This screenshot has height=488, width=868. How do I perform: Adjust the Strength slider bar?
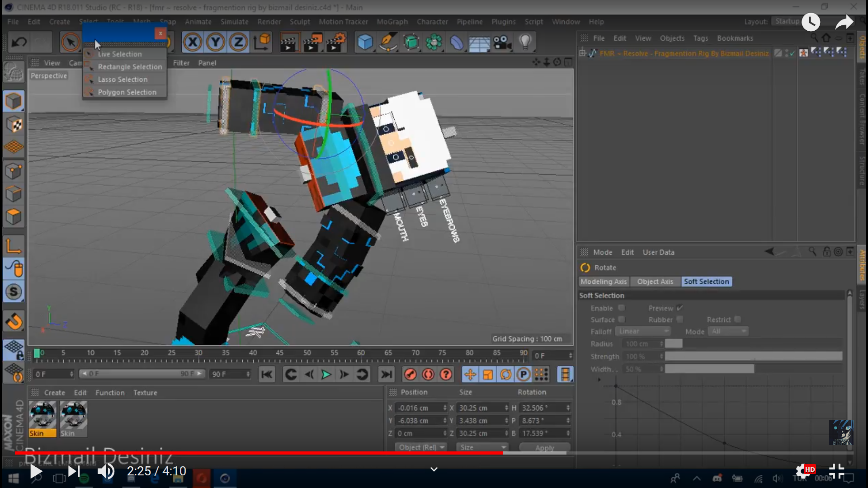click(x=754, y=356)
